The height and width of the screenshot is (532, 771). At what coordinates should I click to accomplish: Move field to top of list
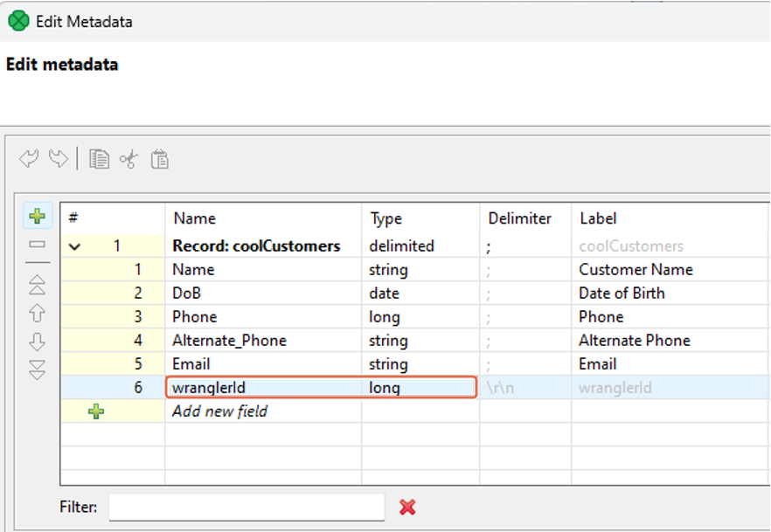[x=38, y=285]
